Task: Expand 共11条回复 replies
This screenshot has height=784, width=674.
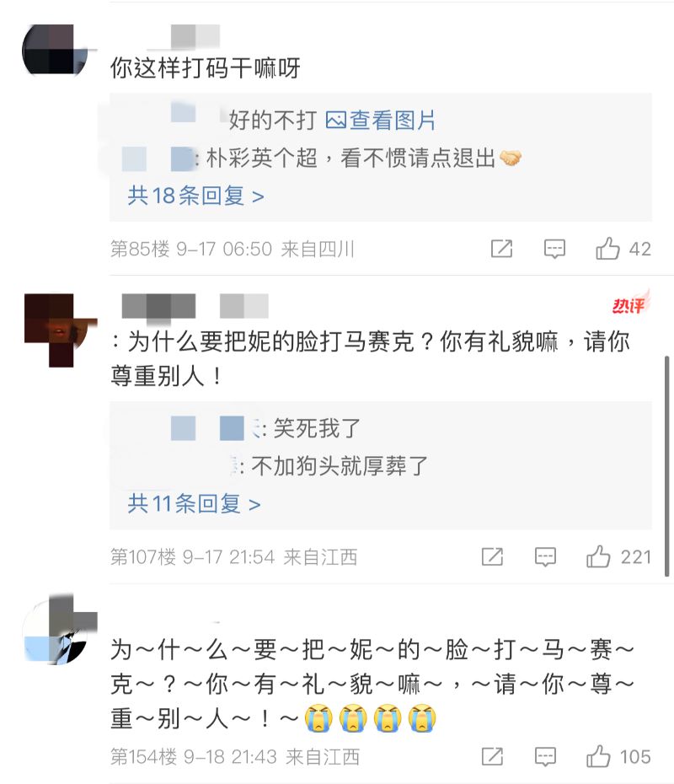Action: (x=195, y=503)
